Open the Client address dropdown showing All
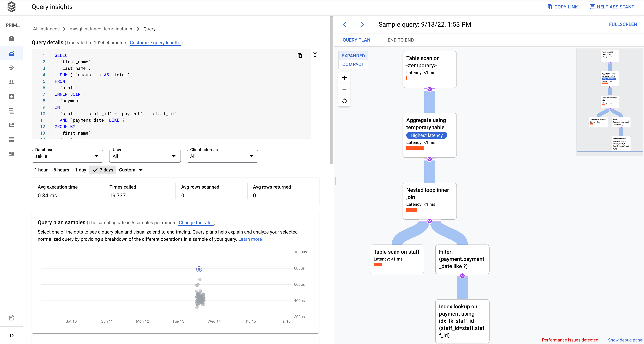 [222, 156]
